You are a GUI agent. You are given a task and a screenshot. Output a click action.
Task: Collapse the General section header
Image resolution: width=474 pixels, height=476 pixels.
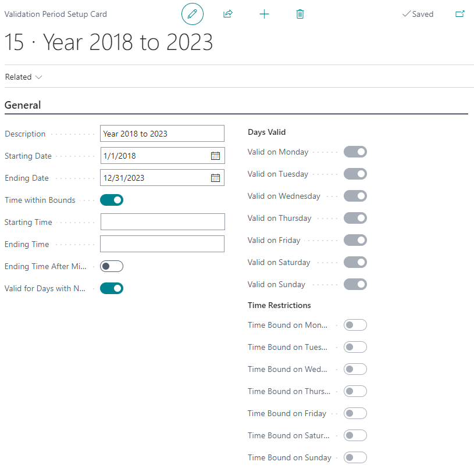(23, 105)
